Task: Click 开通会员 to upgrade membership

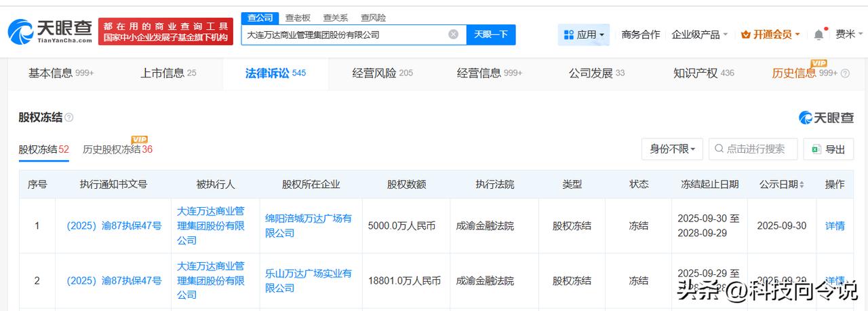Action: point(770,35)
